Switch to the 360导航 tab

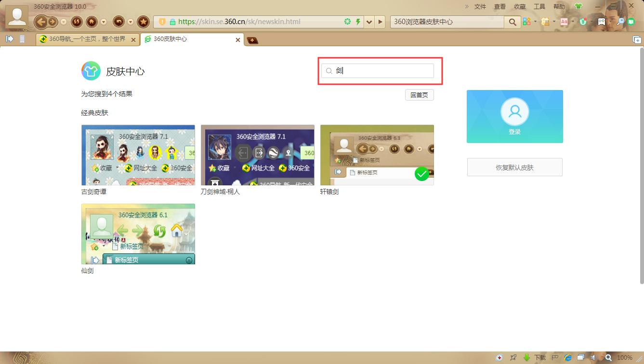pos(87,39)
